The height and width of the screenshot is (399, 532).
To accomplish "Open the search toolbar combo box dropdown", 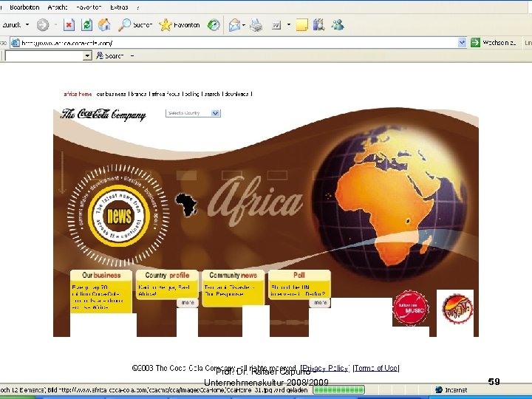I will coord(87,56).
